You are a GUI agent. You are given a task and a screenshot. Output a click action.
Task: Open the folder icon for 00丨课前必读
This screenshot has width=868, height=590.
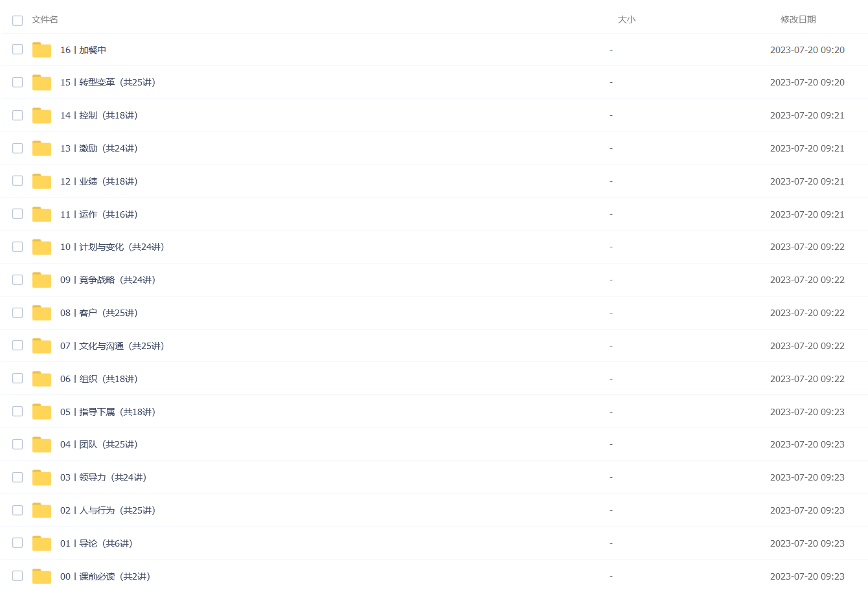pyautogui.click(x=41, y=576)
